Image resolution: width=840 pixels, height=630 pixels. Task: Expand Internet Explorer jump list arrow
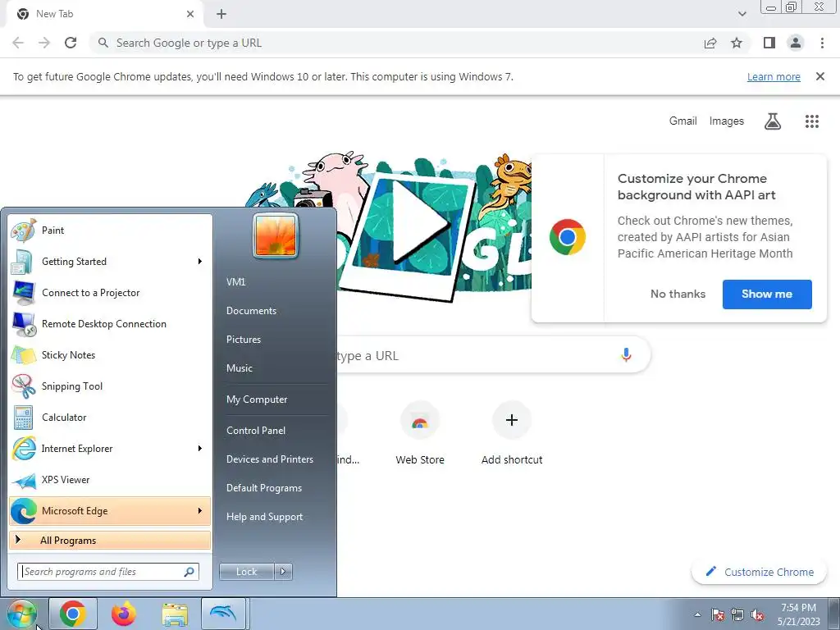(200, 449)
